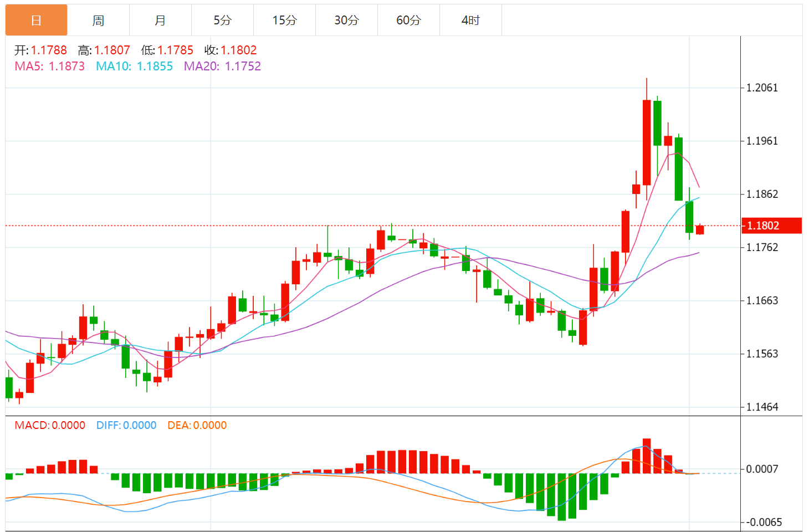Click the orange DEA value label
Viewport: 809px width, 532px height.
click(197, 425)
